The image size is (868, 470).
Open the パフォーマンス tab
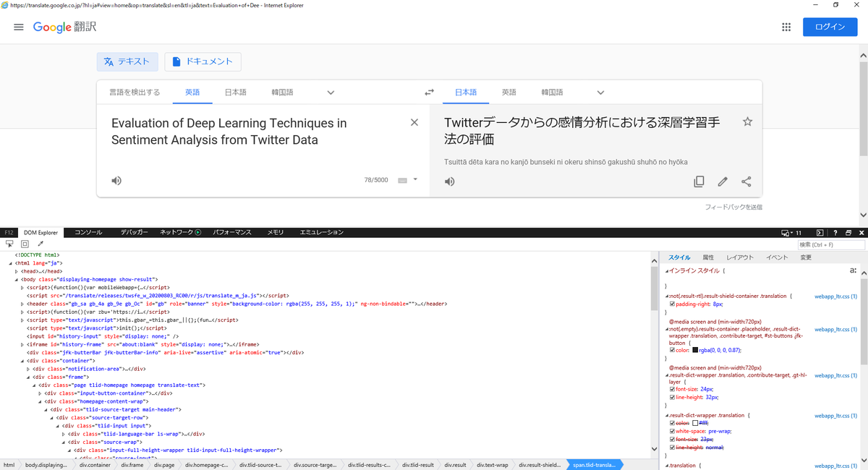(232, 233)
